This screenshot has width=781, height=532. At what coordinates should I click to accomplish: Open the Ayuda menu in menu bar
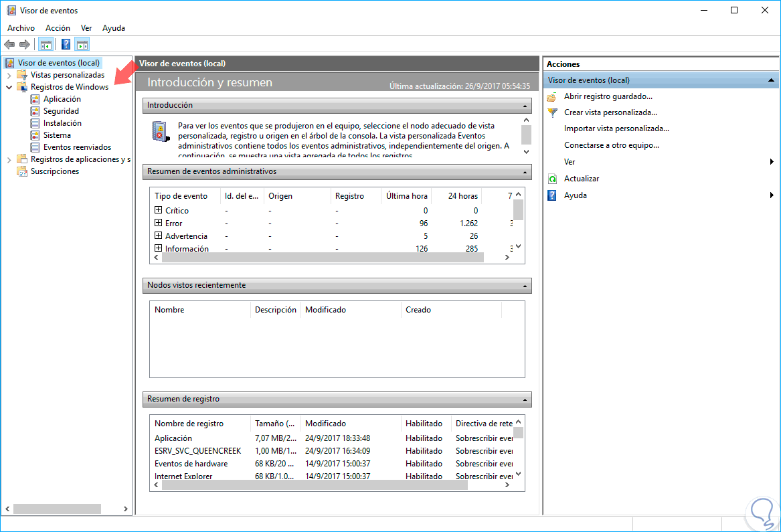point(114,28)
